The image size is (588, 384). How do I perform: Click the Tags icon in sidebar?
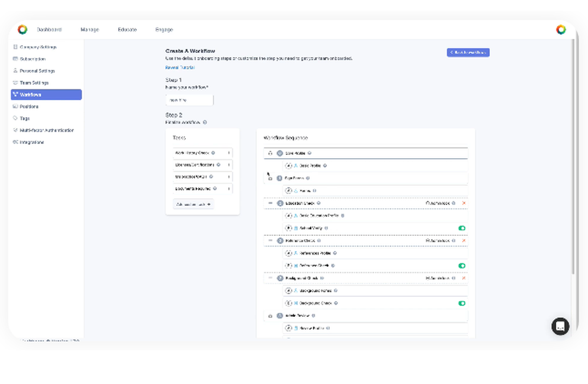pyautogui.click(x=15, y=118)
